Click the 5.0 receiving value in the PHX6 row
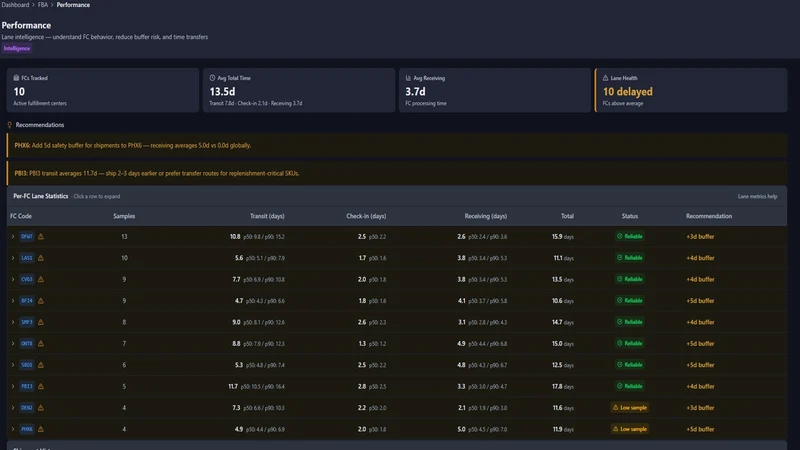The width and height of the screenshot is (800, 450). coord(461,430)
